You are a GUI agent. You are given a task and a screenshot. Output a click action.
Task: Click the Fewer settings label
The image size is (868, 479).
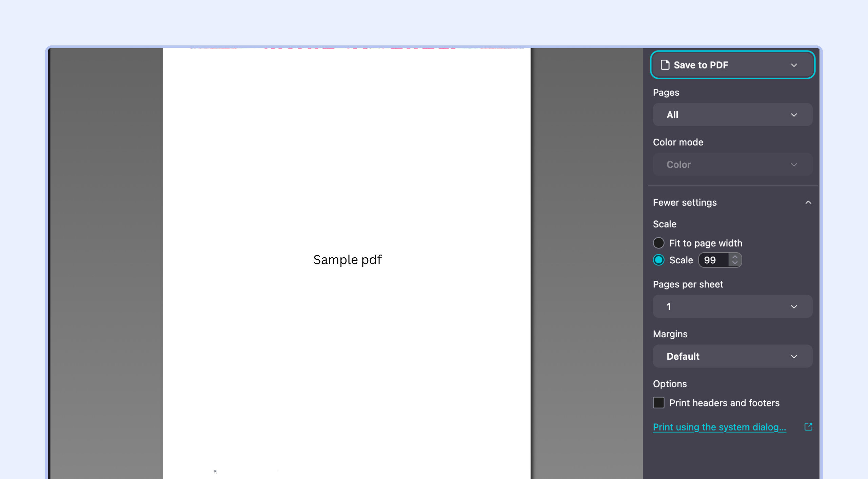[x=685, y=202]
